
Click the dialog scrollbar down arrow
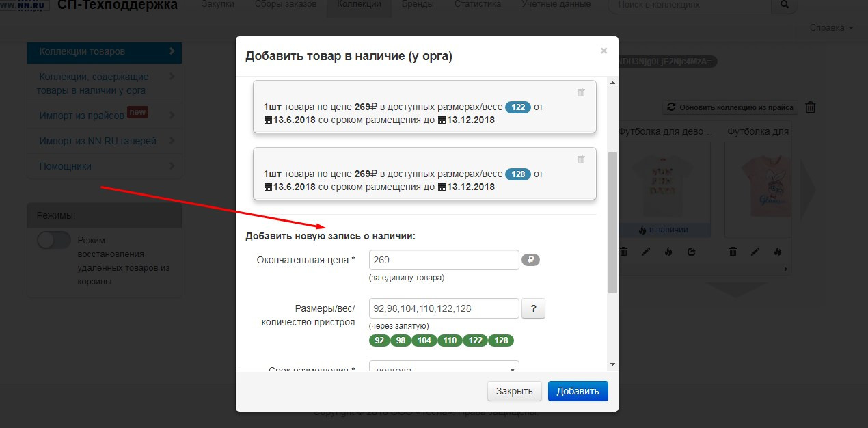click(612, 364)
